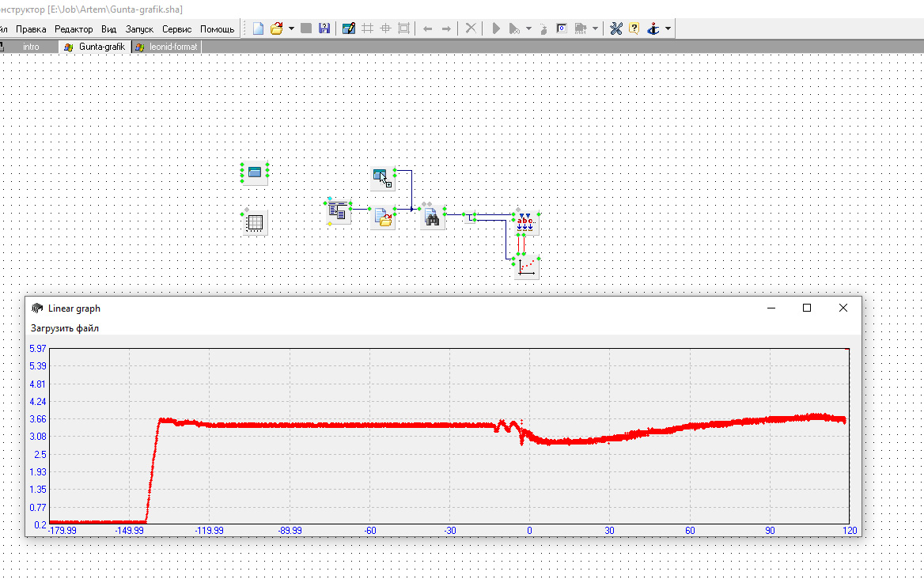Select the abc string-split block
Screen dimensions: 924x579
(526, 222)
